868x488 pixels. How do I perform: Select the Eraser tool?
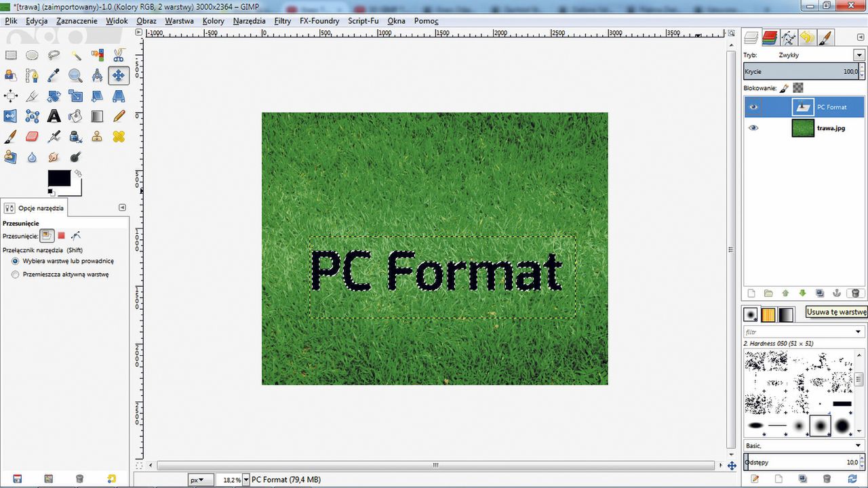(32, 137)
